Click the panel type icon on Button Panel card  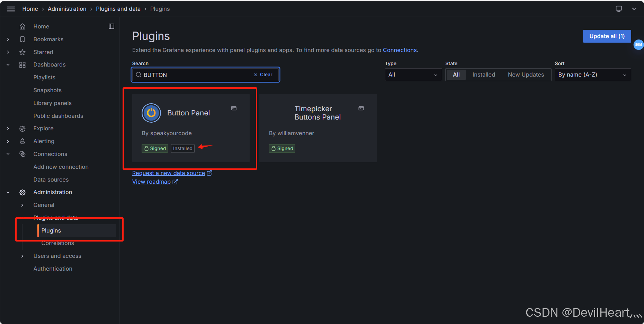pyautogui.click(x=234, y=108)
